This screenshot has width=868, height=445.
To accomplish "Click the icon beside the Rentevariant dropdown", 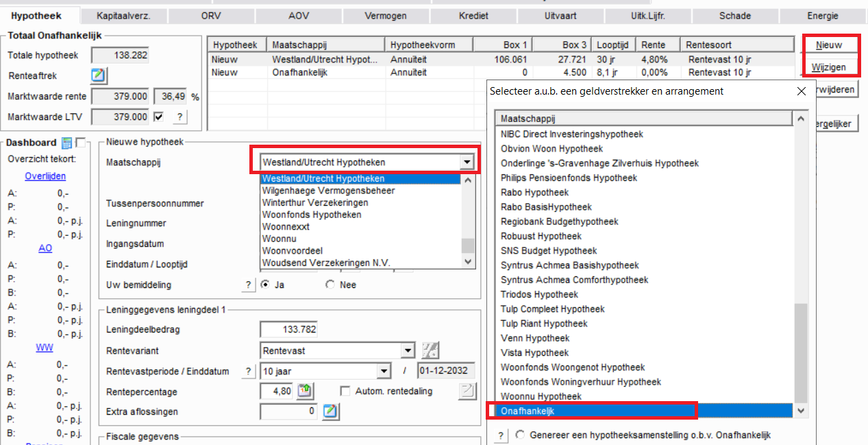I will click(430, 350).
